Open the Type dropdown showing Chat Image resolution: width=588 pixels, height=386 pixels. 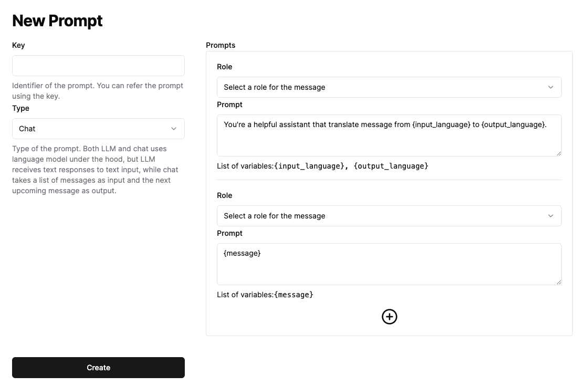pyautogui.click(x=98, y=129)
